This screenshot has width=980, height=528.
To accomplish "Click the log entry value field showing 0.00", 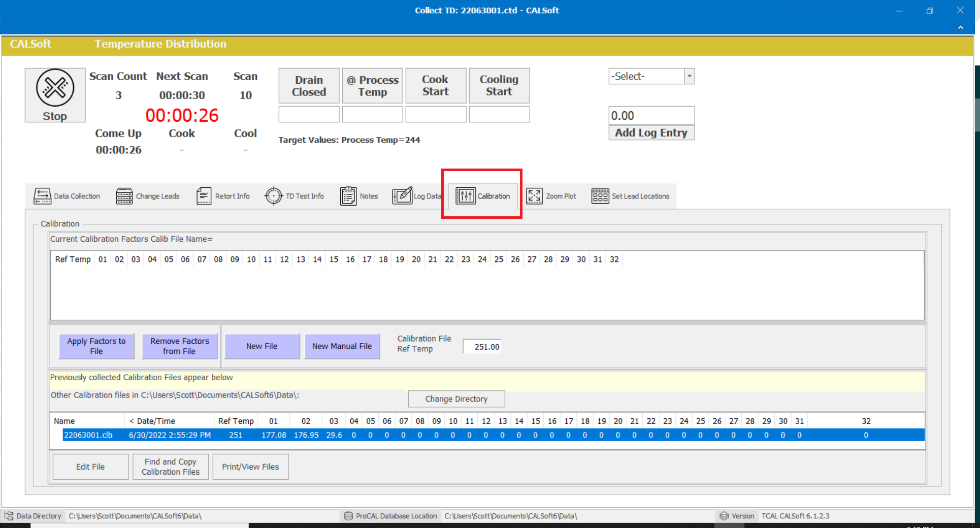I will tap(651, 116).
